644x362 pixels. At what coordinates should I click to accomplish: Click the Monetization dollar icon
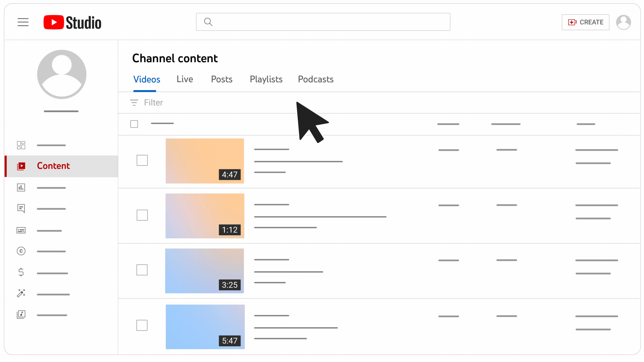(x=21, y=272)
